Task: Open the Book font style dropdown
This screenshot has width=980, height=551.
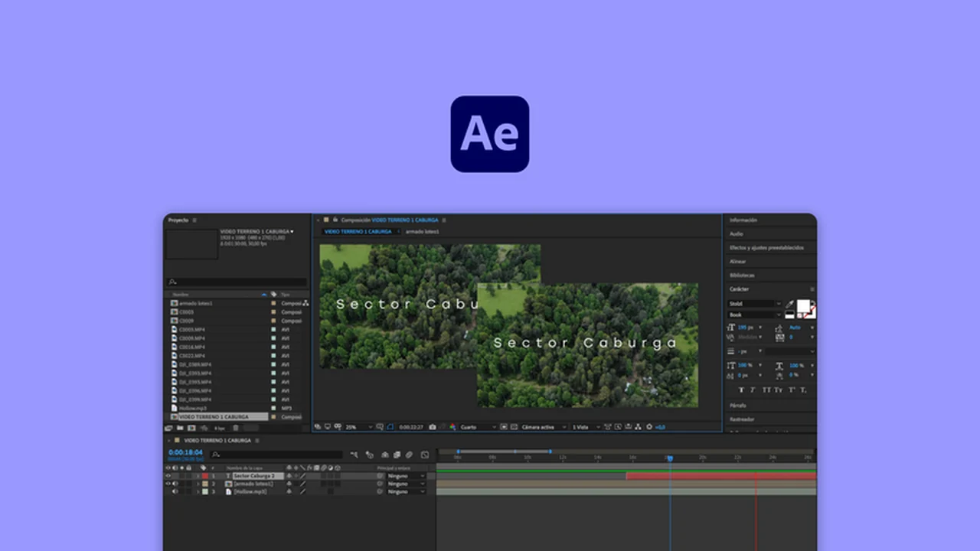Action: [x=755, y=315]
